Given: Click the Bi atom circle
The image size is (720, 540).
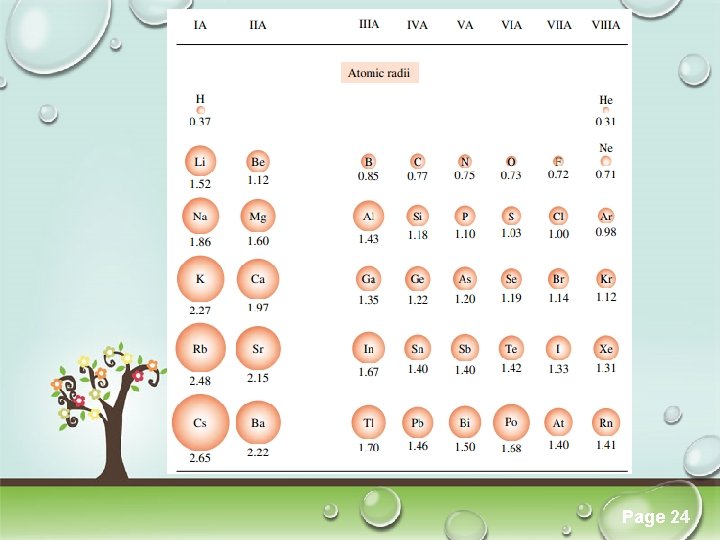Looking at the screenshot, I should 465,422.
